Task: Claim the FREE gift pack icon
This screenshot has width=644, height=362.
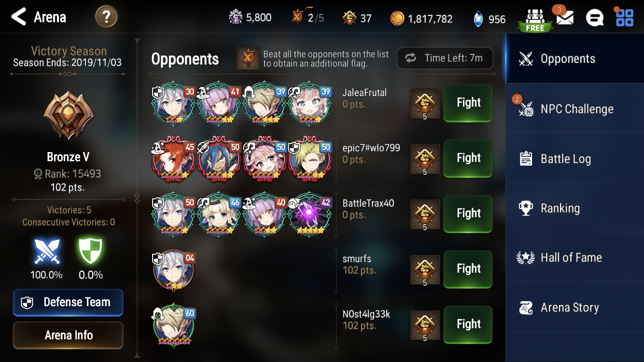Action: 535,20
